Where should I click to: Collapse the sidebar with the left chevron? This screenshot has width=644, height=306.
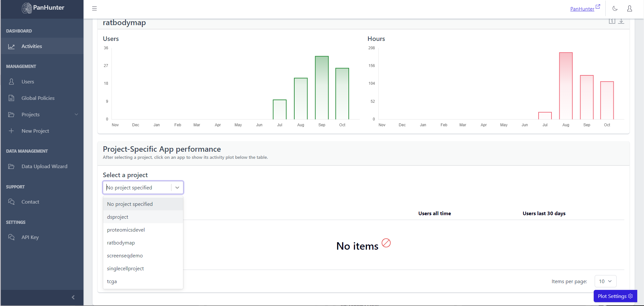(73, 297)
